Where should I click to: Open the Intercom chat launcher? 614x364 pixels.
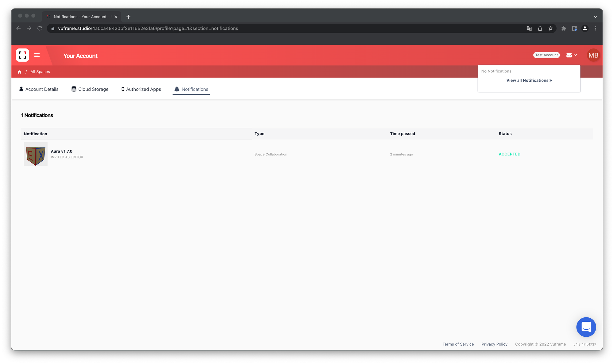click(586, 327)
